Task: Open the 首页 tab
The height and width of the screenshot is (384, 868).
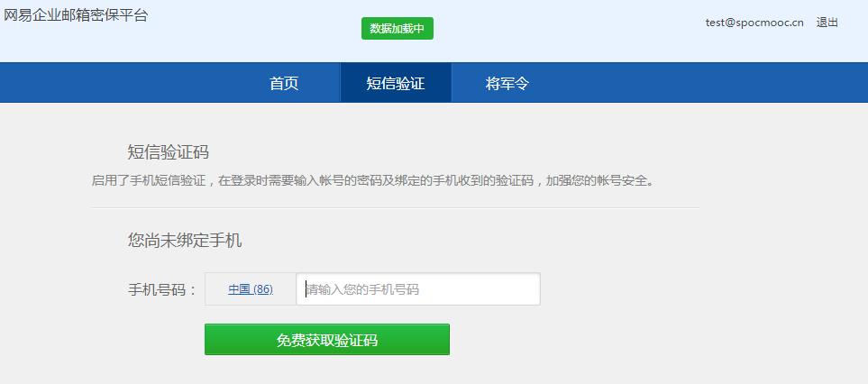Action: coord(284,84)
